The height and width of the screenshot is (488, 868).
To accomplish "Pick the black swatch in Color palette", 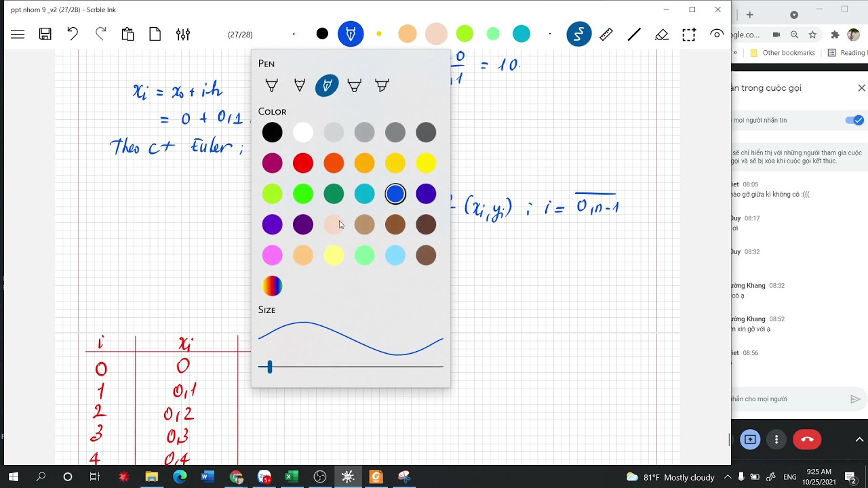I will tap(272, 132).
